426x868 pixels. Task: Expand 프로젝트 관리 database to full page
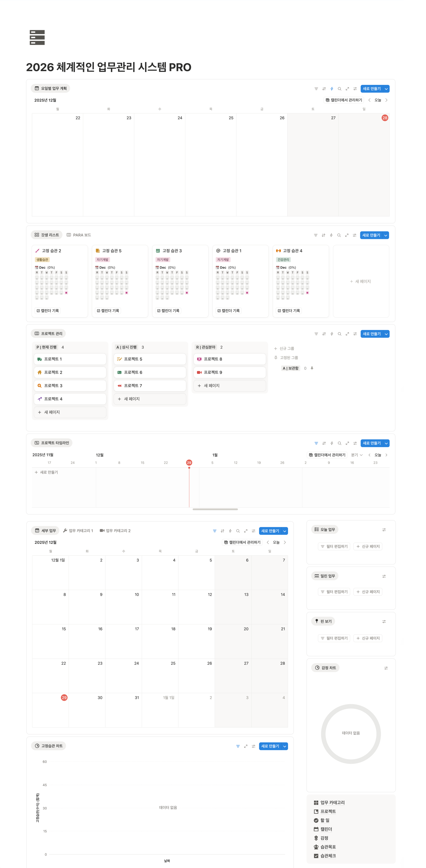point(347,334)
